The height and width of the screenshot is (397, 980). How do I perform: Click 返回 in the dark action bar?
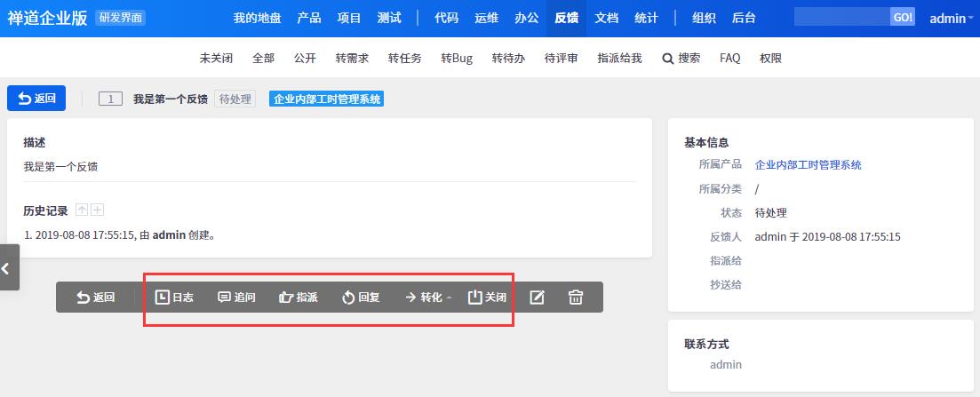tap(96, 298)
